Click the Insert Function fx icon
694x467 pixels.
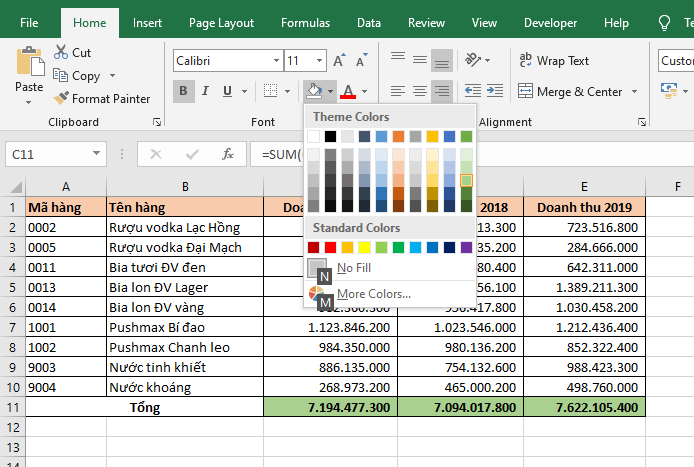[x=228, y=154]
